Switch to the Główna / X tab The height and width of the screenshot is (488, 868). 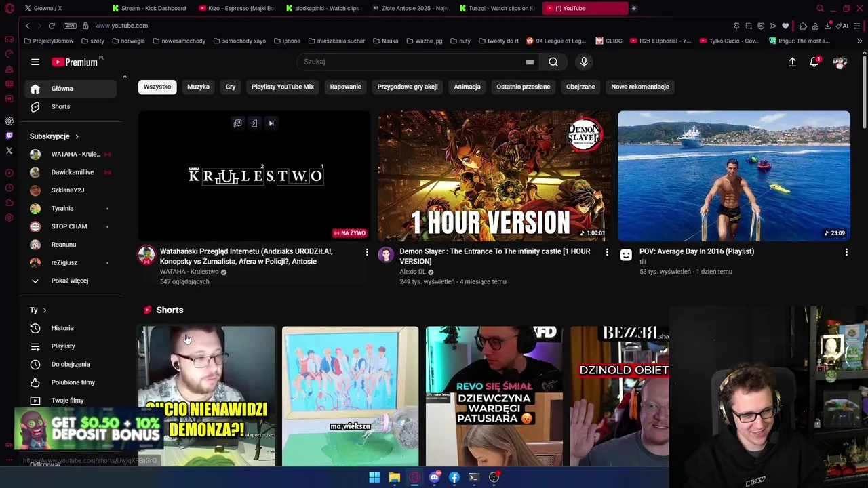coord(61,8)
